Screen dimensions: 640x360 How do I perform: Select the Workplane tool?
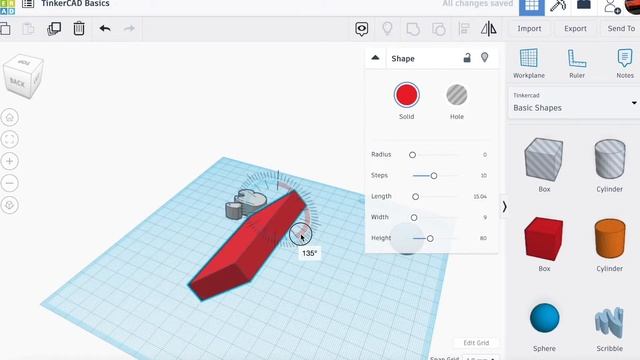[x=529, y=64]
